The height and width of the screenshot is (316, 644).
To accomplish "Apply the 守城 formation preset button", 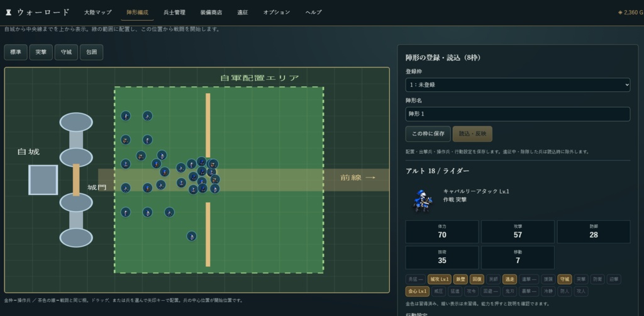I will [66, 52].
